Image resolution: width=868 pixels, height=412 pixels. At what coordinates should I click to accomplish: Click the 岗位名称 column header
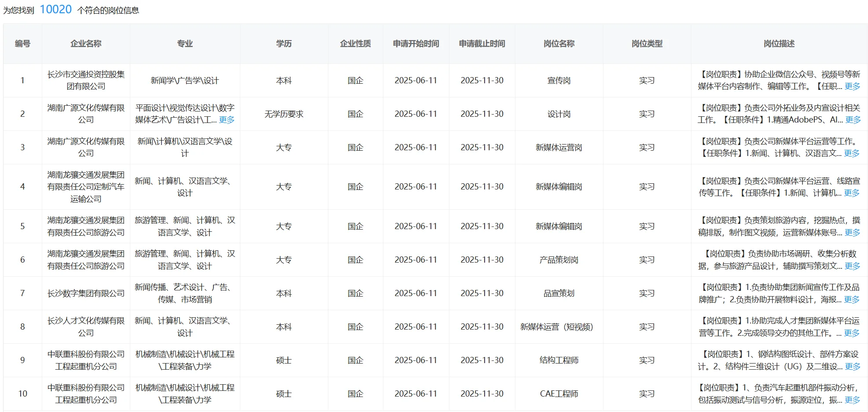coord(559,44)
